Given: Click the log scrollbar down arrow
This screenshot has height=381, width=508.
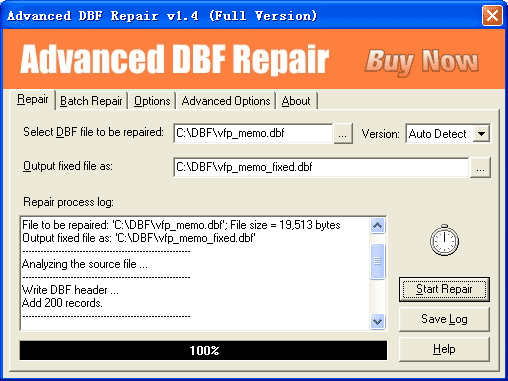Looking at the screenshot, I should click(x=377, y=322).
